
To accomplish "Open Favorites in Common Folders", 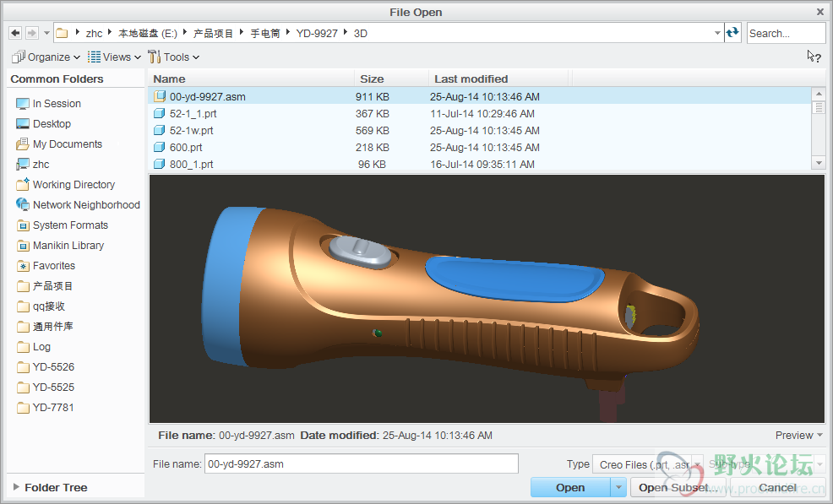I will (53, 266).
